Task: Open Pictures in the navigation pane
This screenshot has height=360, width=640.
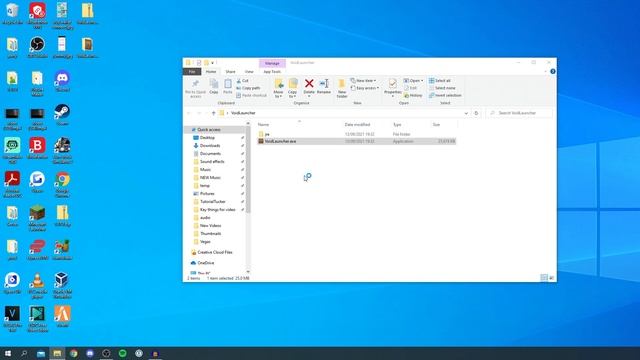Action: coord(207,193)
